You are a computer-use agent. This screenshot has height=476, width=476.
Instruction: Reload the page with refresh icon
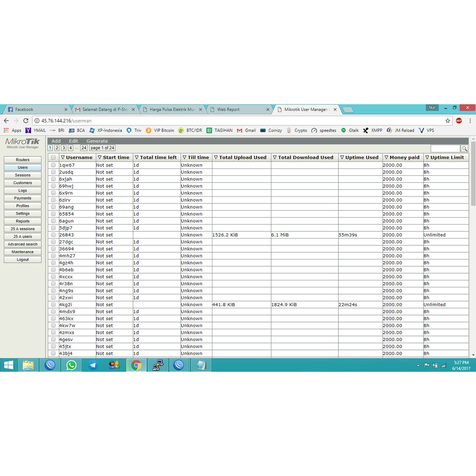26,121
